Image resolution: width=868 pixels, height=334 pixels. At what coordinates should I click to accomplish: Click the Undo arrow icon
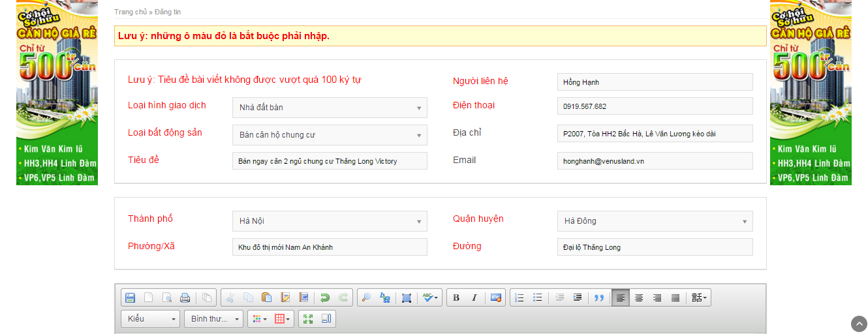(325, 298)
